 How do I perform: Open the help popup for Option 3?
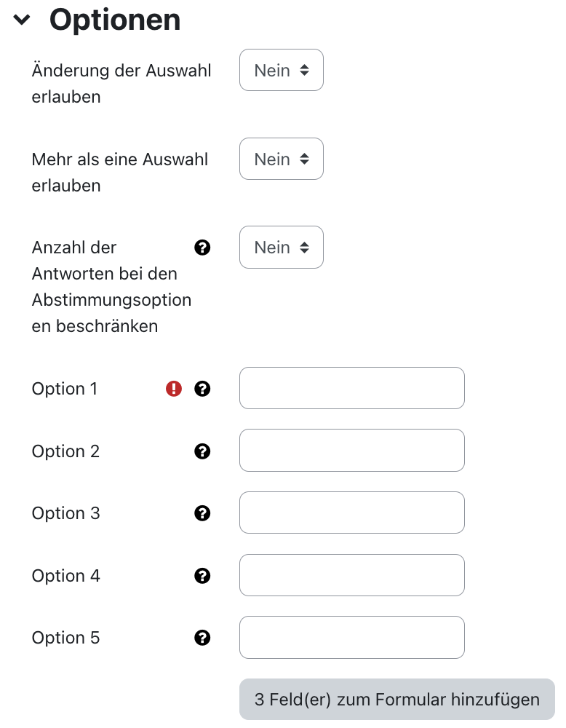[x=202, y=513]
